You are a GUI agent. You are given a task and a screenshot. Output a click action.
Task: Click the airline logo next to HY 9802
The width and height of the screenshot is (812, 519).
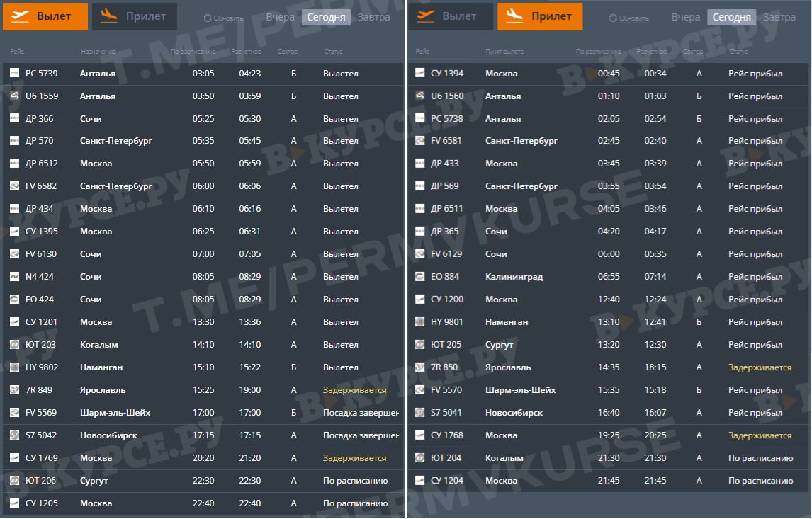[x=15, y=367]
